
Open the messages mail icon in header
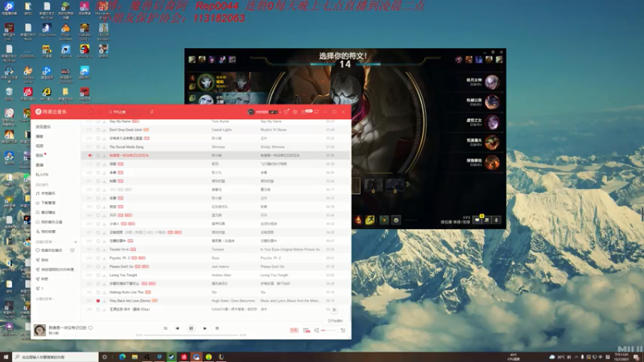click(x=303, y=112)
